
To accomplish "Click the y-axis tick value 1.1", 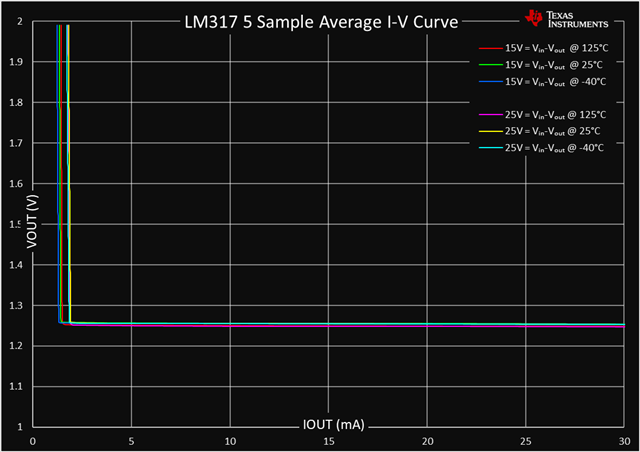I will click(16, 386).
